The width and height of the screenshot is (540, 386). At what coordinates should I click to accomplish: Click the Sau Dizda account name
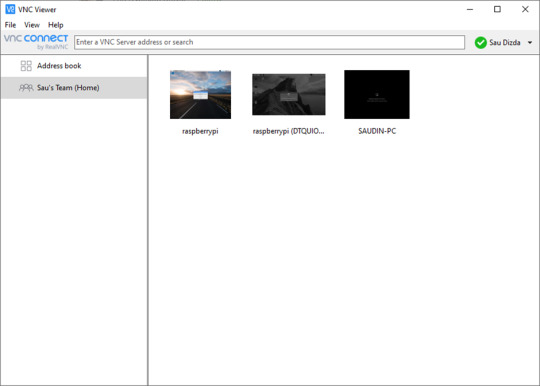coord(505,43)
